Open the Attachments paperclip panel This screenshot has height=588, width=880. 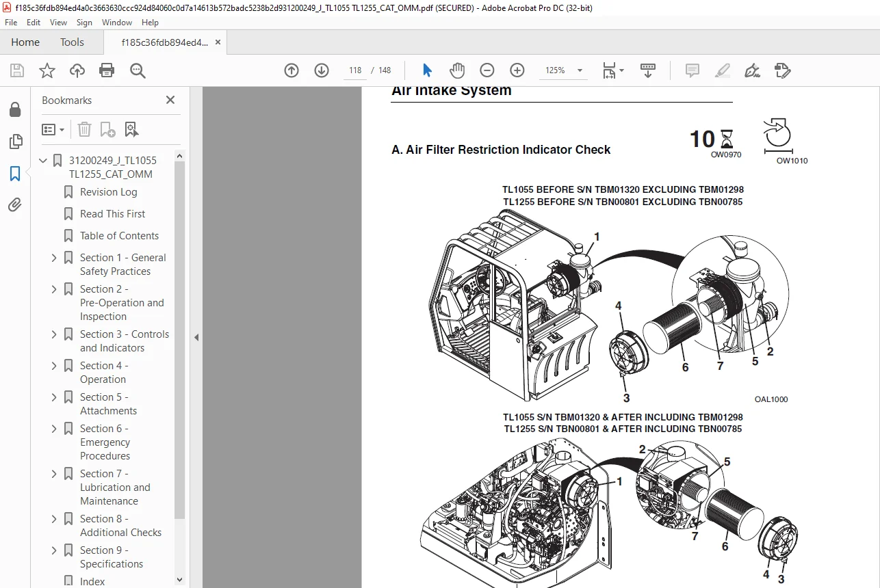pyautogui.click(x=15, y=204)
